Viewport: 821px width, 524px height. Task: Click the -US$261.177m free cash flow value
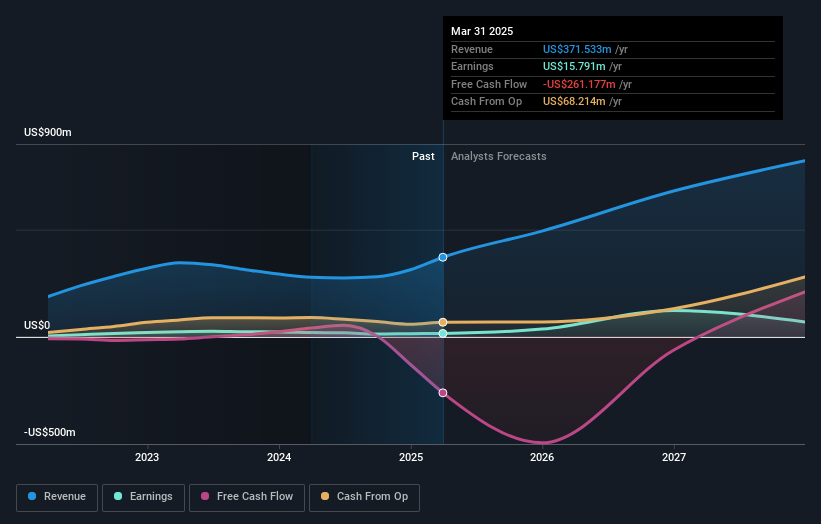coord(579,84)
